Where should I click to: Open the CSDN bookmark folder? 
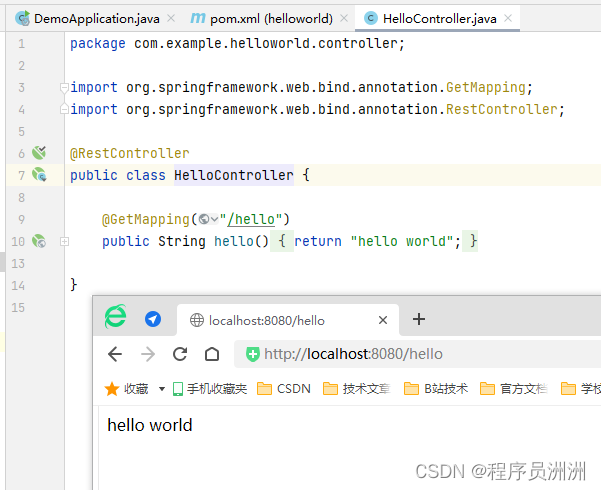coord(284,389)
